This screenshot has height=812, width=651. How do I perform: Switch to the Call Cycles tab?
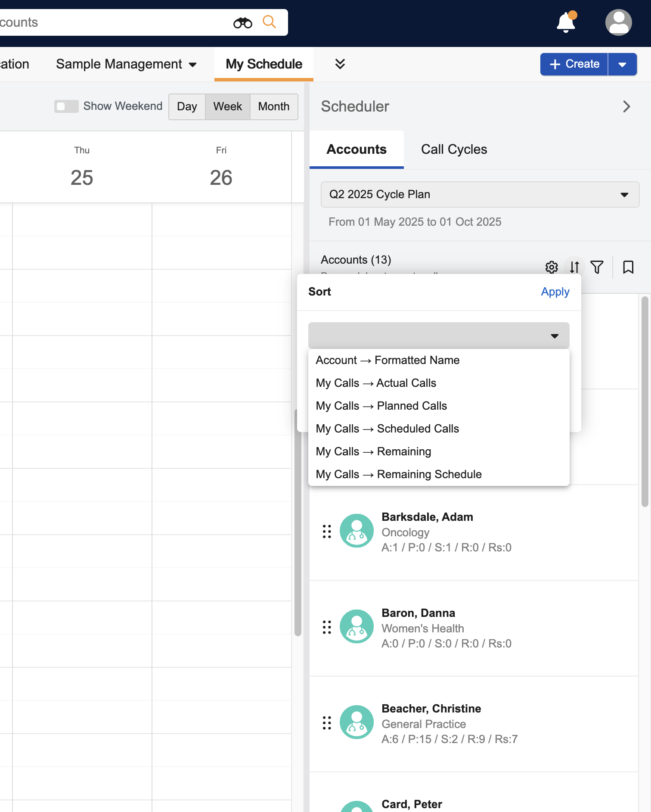pos(454,149)
